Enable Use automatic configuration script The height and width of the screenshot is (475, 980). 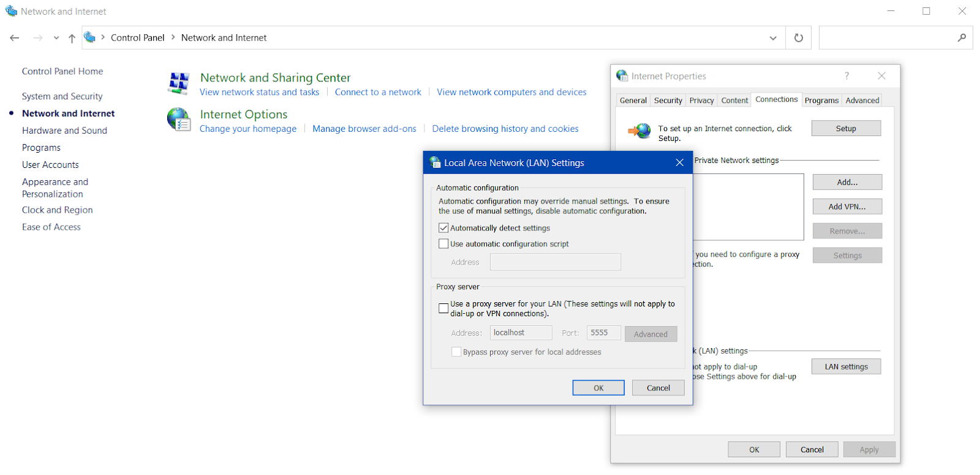tap(443, 244)
